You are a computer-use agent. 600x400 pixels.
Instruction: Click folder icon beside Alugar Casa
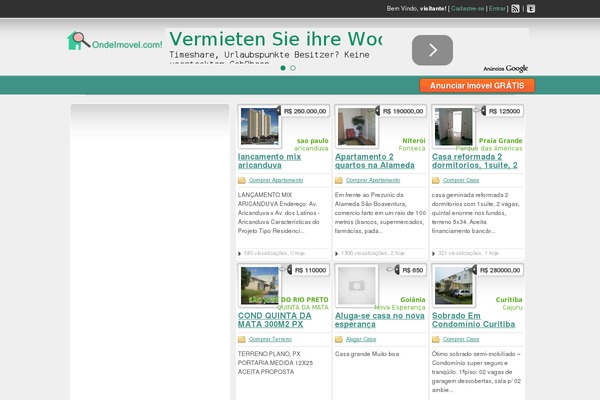coord(339,339)
